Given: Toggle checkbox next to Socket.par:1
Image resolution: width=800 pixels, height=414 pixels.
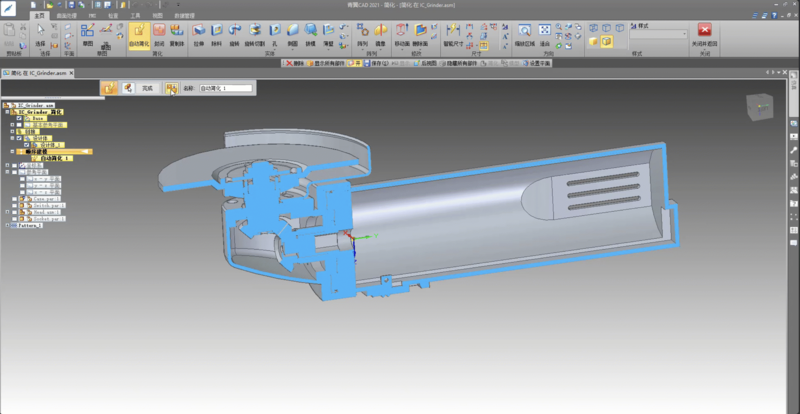Looking at the screenshot, I should 15,217.
